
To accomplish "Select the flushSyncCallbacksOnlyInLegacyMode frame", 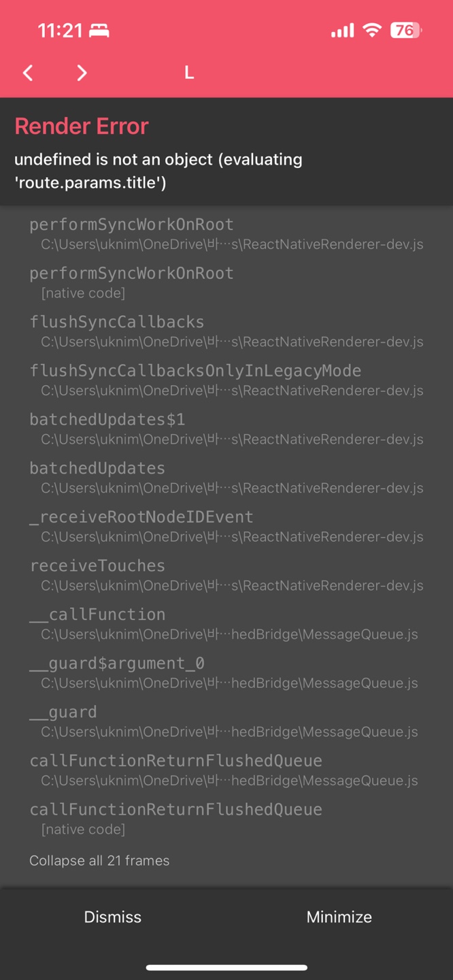I will (227, 380).
